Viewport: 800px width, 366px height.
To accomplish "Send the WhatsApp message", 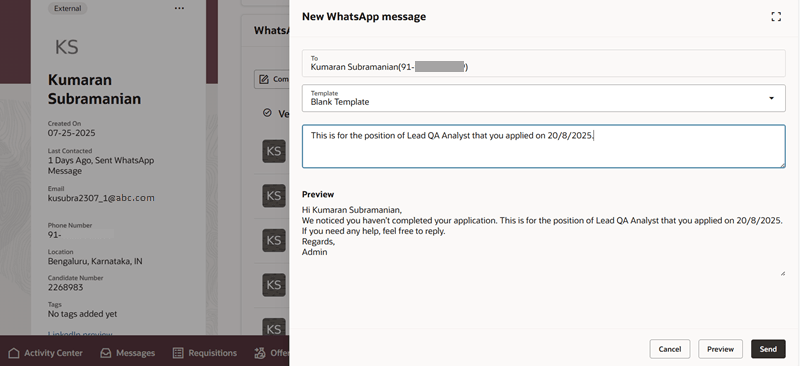I will tap(768, 349).
